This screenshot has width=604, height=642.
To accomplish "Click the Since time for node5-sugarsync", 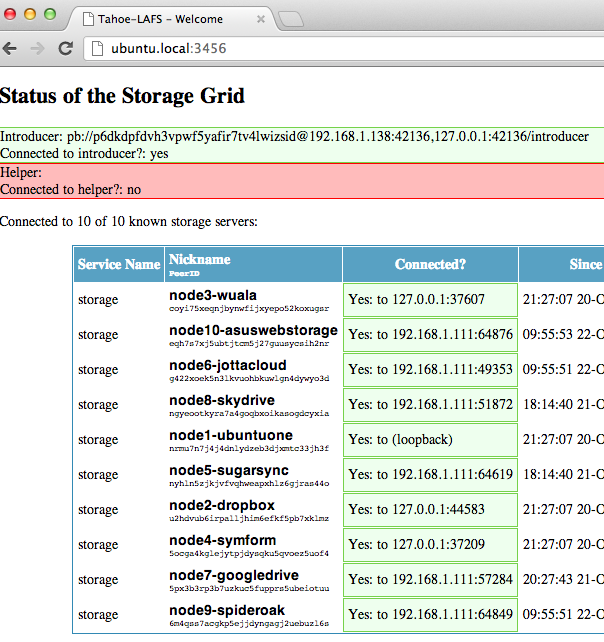I will tap(563, 475).
